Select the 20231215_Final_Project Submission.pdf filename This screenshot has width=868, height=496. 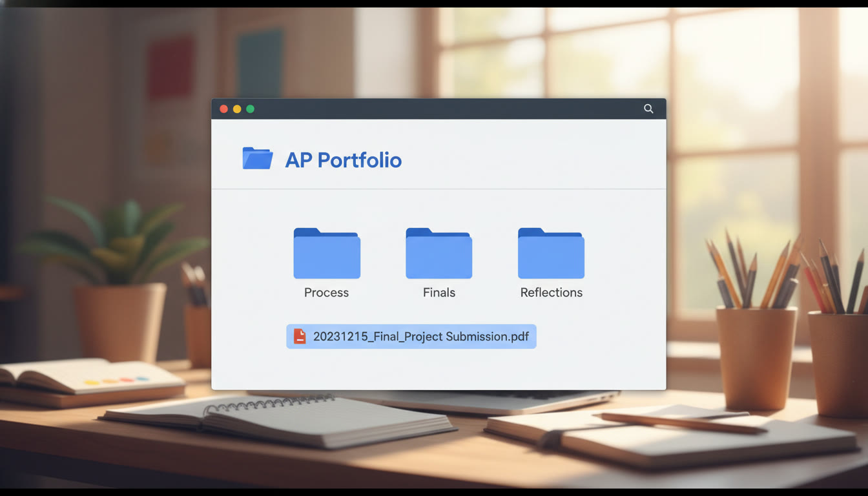[x=420, y=336]
